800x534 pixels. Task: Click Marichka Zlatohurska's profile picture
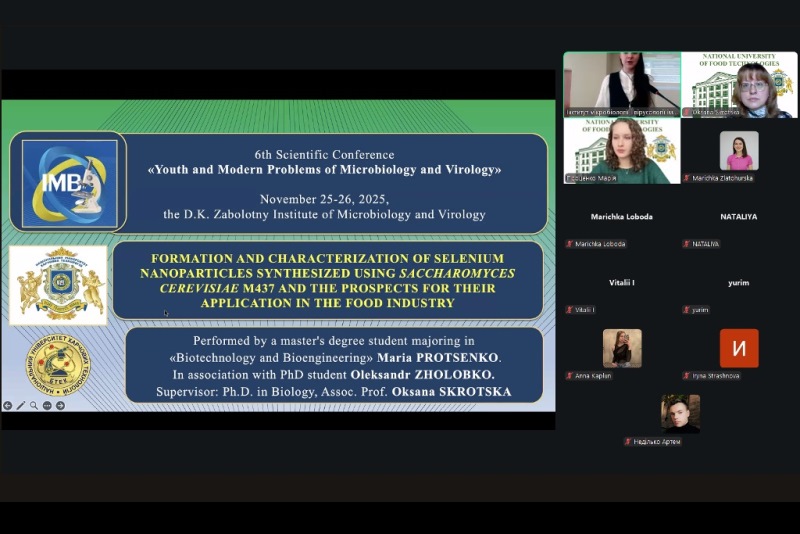pyautogui.click(x=739, y=150)
